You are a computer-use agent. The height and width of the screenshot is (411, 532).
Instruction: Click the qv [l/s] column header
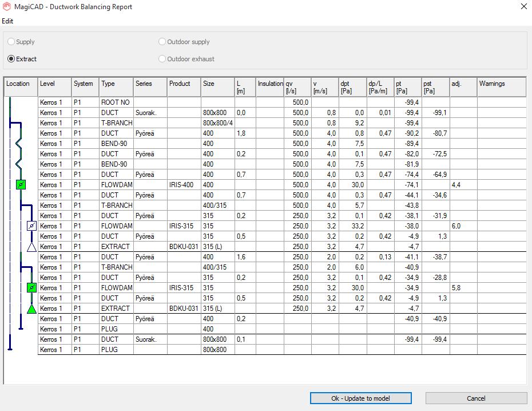(297, 87)
